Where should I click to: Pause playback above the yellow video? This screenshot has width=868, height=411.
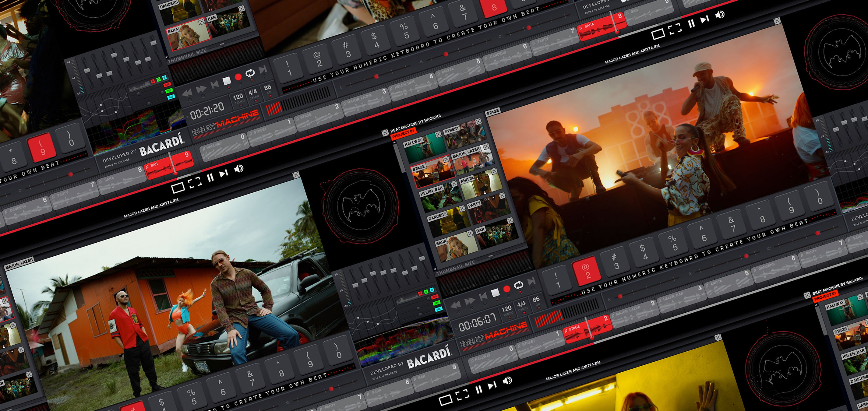pyautogui.click(x=478, y=390)
